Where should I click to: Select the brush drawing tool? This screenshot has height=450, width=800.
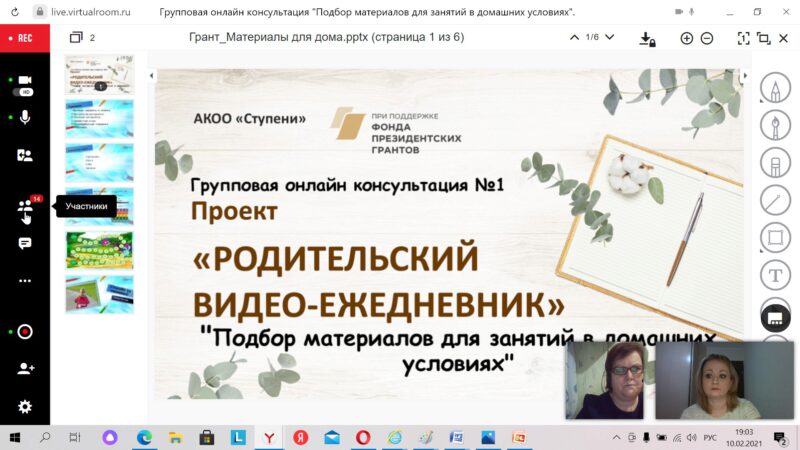(x=775, y=125)
